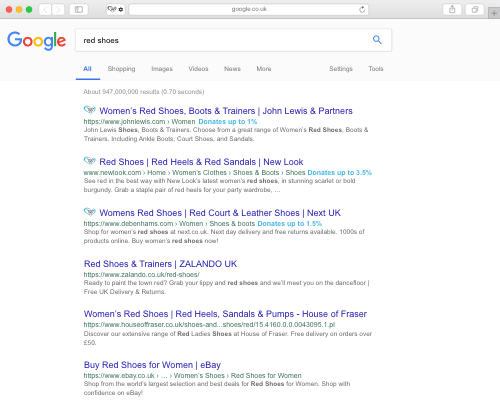Screen dimensions: 500x400
Task: Click the Zalando 'paint the town red' snippet
Action: [x=227, y=287]
